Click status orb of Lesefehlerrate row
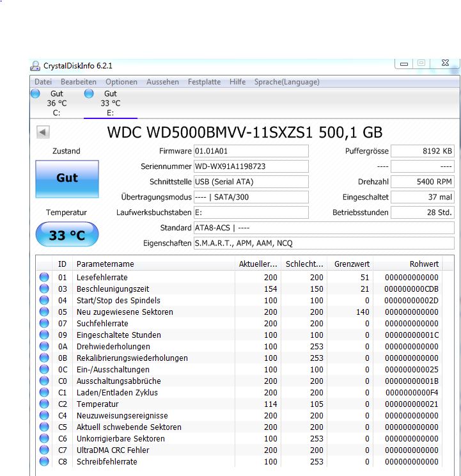 (x=44, y=277)
